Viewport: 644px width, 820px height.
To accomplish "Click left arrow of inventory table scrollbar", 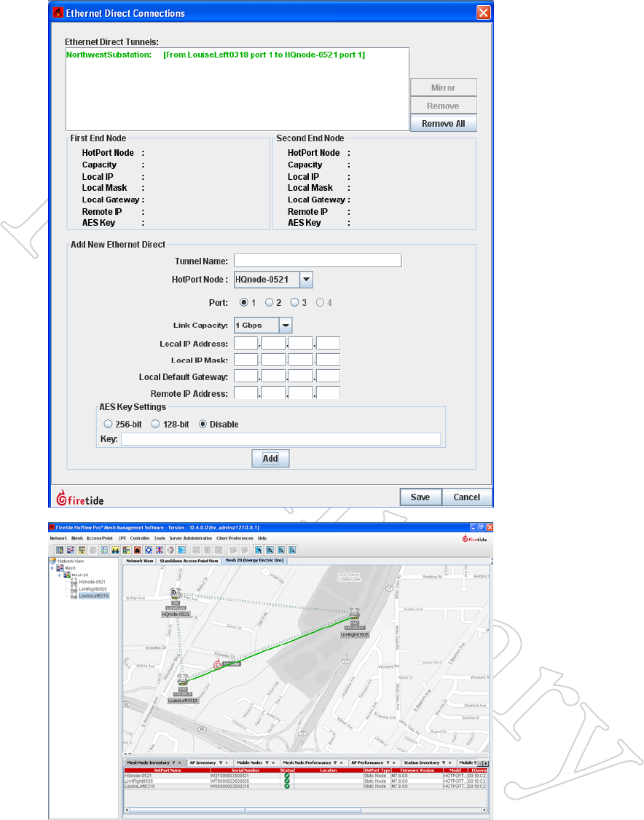I will click(x=127, y=810).
